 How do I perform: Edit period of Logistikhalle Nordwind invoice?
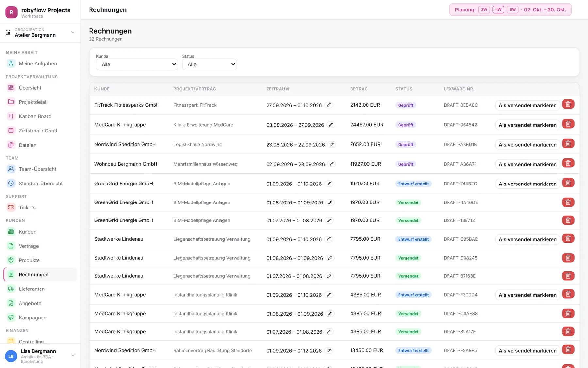click(x=332, y=144)
